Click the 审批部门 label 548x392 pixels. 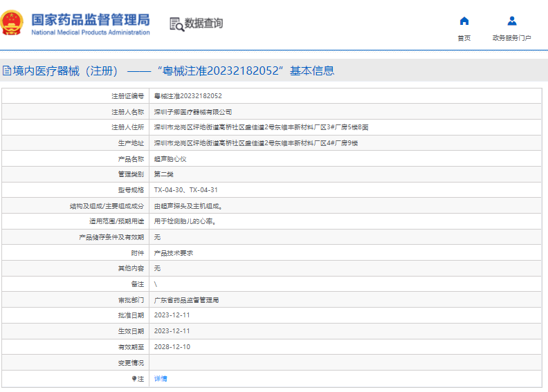(131, 300)
